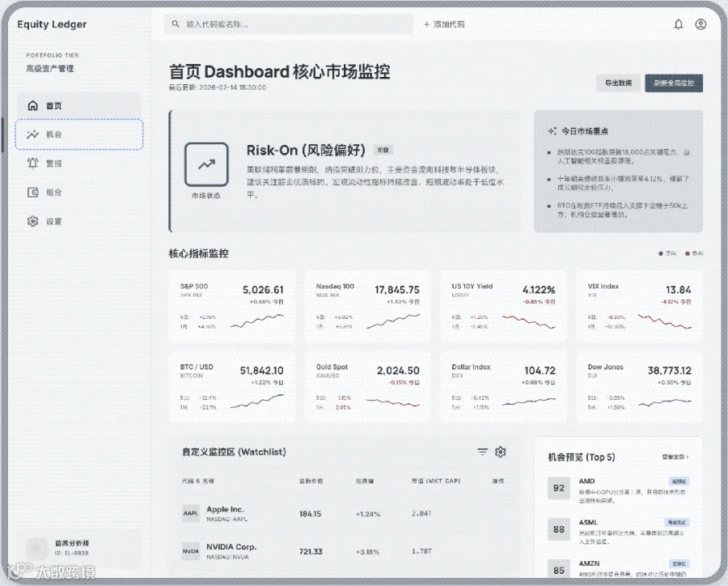
Task: Click the Equity Ledger logo text
Action: (52, 24)
